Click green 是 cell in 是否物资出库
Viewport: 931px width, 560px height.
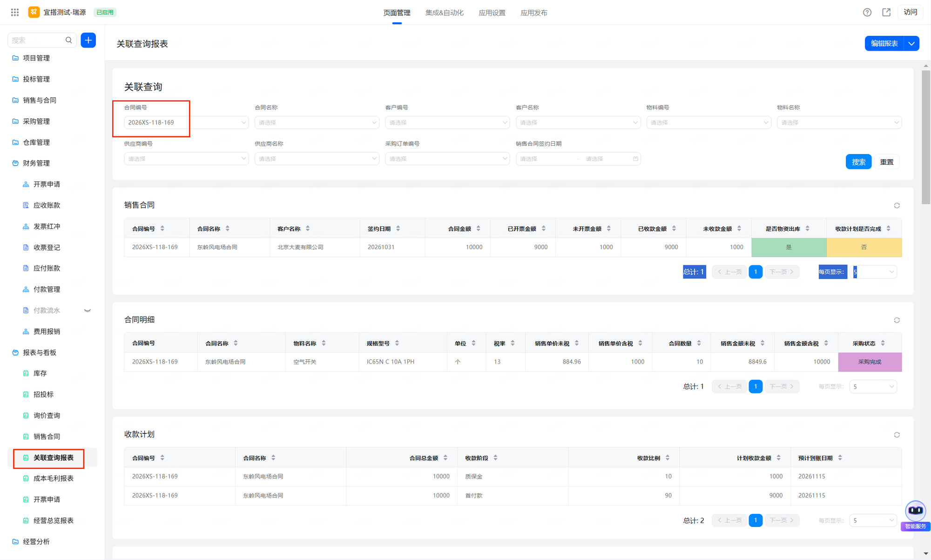pyautogui.click(x=789, y=247)
